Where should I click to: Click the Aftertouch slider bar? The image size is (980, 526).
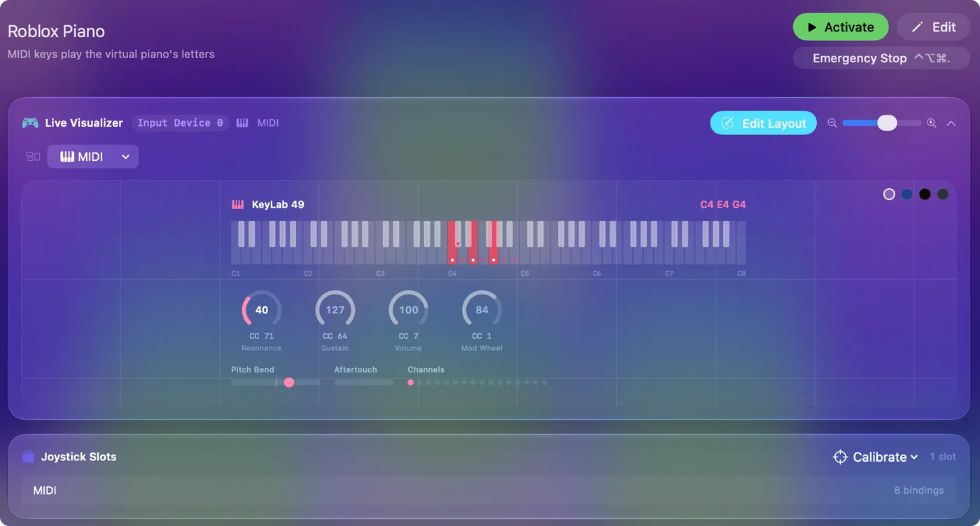tap(364, 383)
